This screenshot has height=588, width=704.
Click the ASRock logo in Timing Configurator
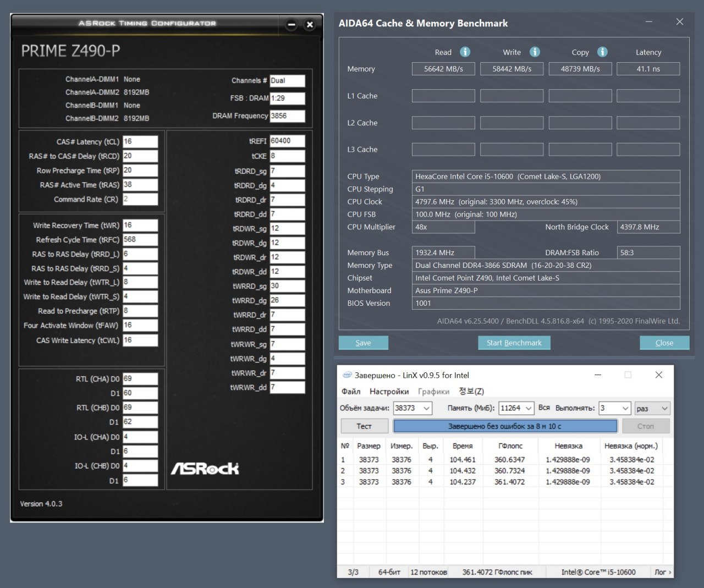(x=205, y=468)
